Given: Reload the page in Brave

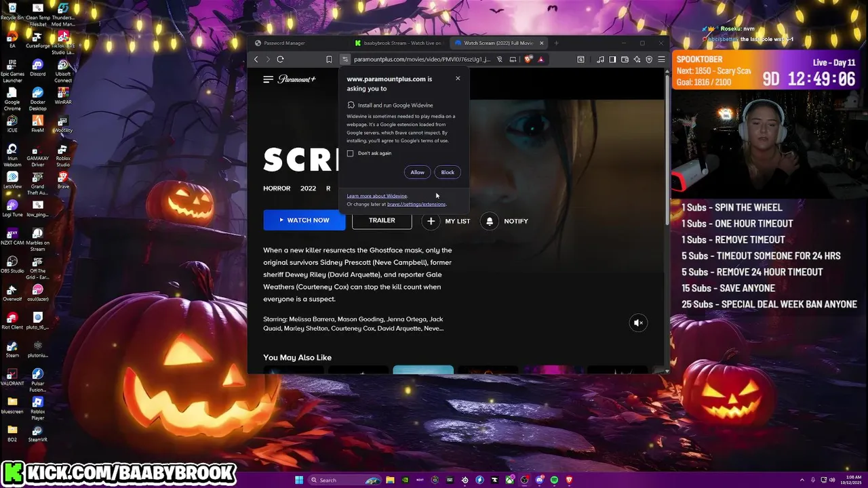Looking at the screenshot, I should [280, 60].
